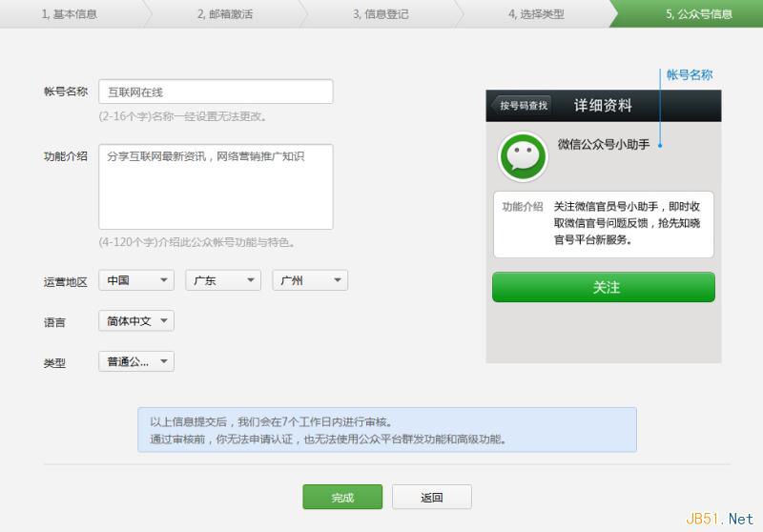Viewport: 763px width, 532px height.
Task: Click the blue review notice message box
Action: [x=386, y=430]
